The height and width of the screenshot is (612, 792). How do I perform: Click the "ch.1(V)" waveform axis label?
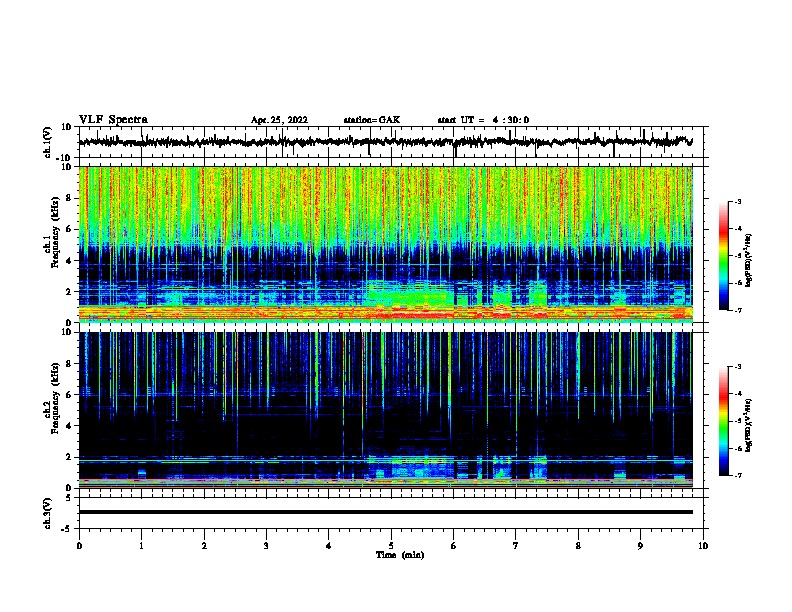click(x=48, y=142)
